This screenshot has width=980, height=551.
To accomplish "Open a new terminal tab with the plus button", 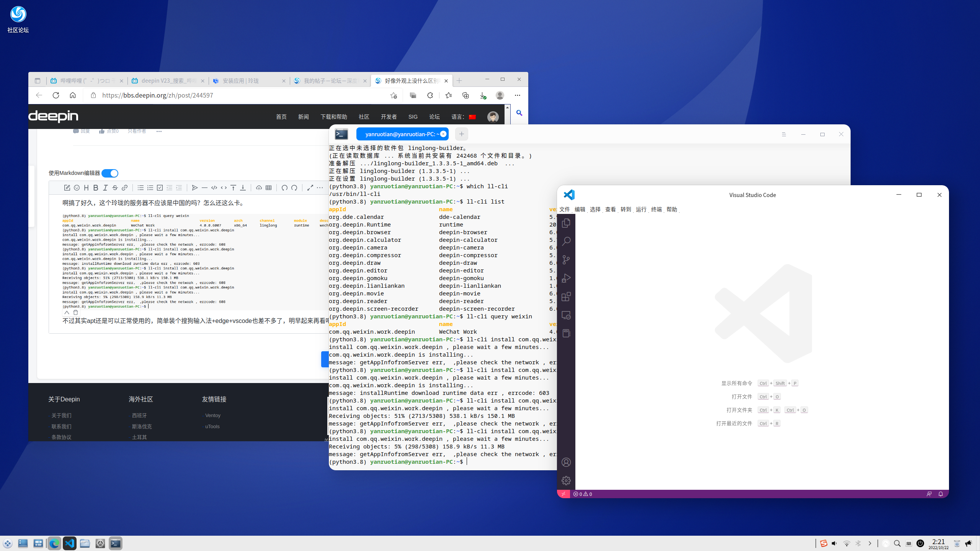I will (x=461, y=134).
